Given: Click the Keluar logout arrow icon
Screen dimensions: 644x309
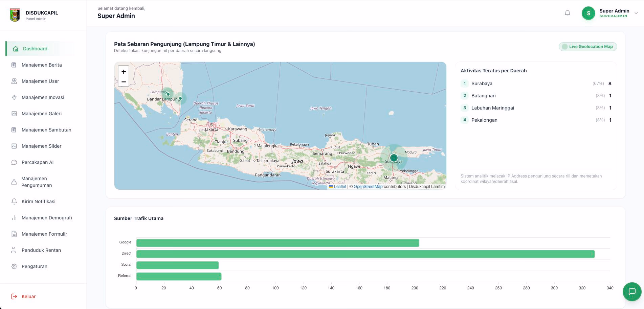Looking at the screenshot, I should [14, 296].
